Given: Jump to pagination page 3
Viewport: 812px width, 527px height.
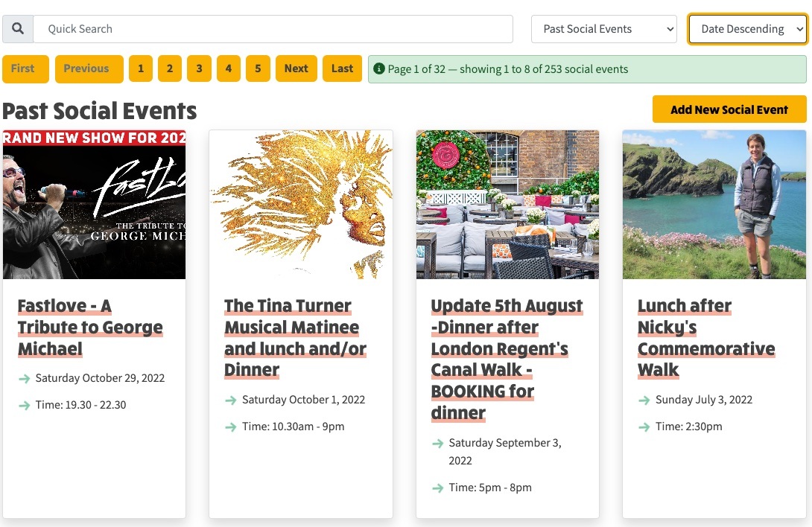Looking at the screenshot, I should click(x=200, y=68).
